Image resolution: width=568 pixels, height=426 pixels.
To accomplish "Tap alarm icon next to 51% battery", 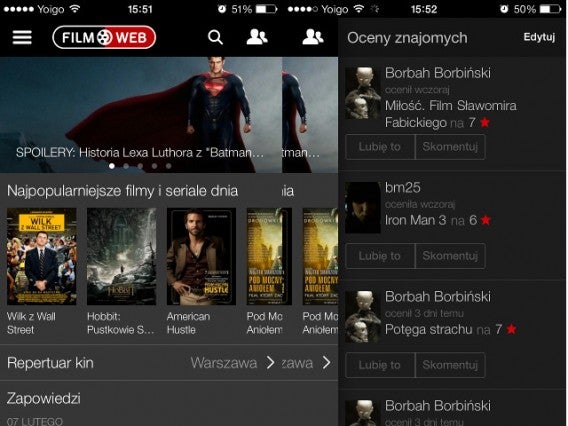I will point(222,9).
